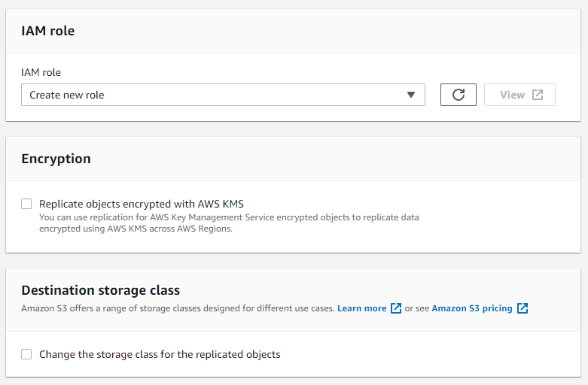Check Change the storage class checkbox
588x385 pixels.
[x=26, y=354]
